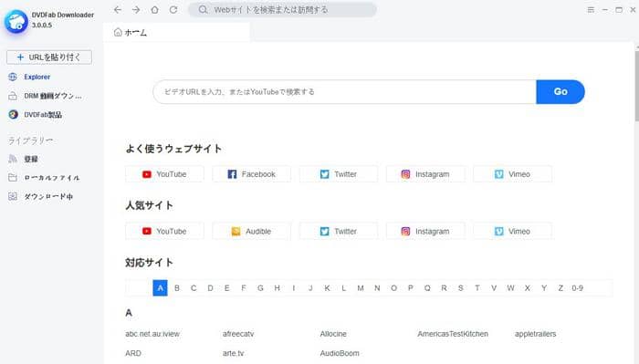Open Instagram under よく使うウェブサイト
639x364 pixels.
coord(425,174)
